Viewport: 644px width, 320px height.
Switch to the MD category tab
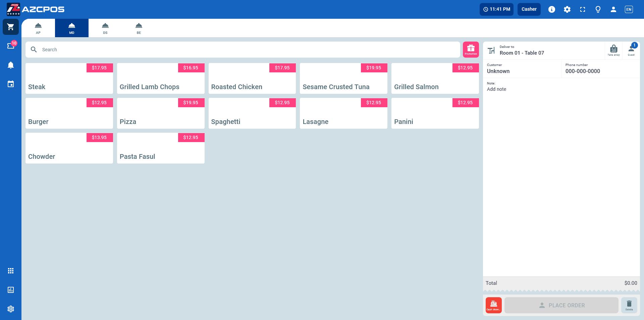(x=72, y=28)
